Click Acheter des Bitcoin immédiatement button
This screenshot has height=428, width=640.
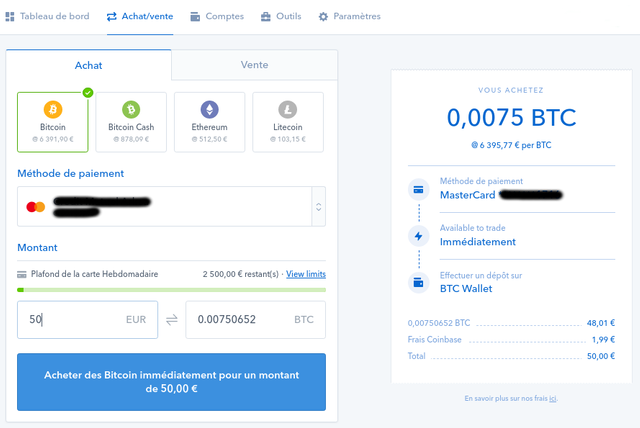pos(171,382)
